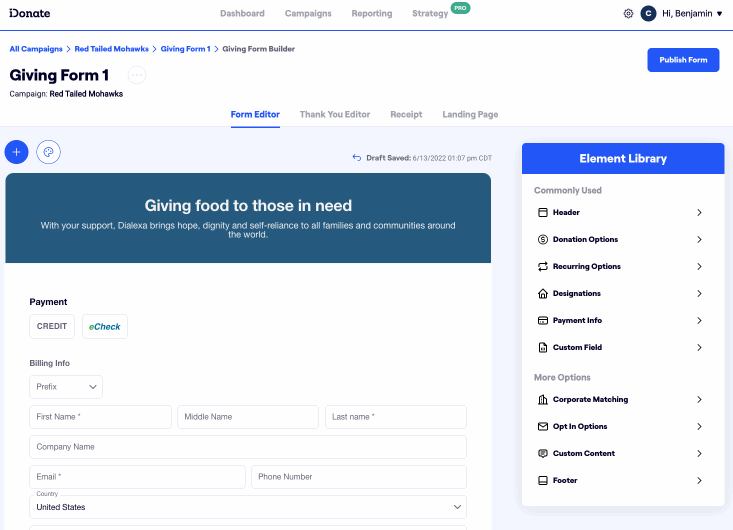Expand the Custom Content chevron
The width and height of the screenshot is (733, 530).
pos(699,453)
